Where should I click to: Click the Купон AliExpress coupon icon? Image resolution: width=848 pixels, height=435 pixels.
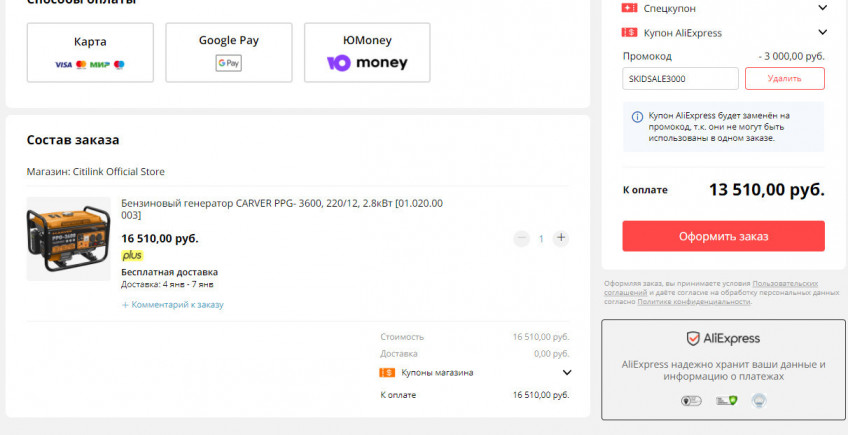point(629,33)
